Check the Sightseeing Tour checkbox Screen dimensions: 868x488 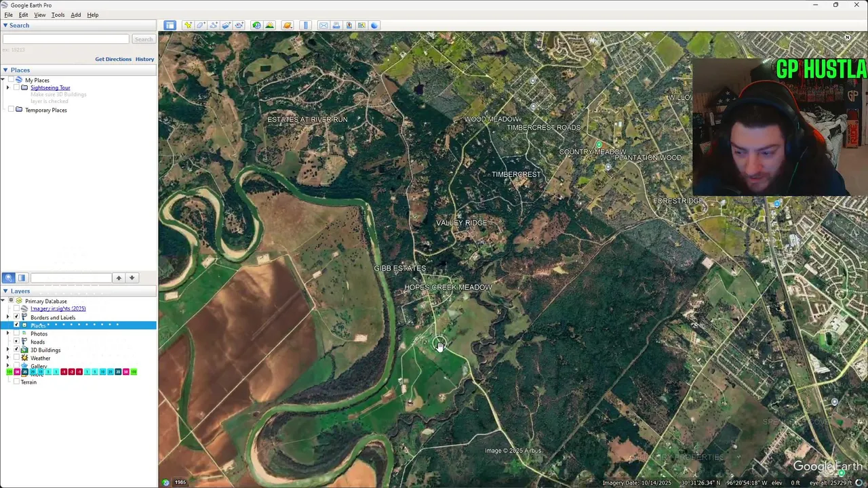coord(16,87)
